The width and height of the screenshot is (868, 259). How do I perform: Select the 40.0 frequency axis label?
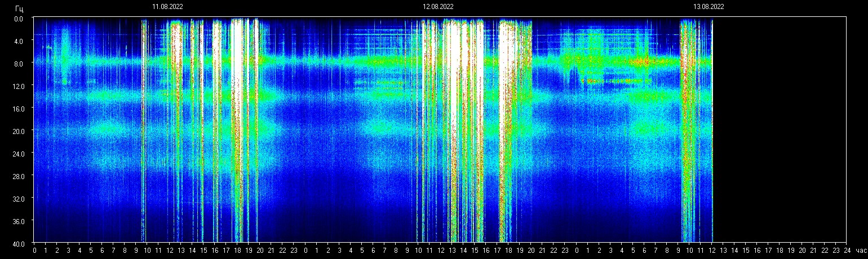click(18, 243)
